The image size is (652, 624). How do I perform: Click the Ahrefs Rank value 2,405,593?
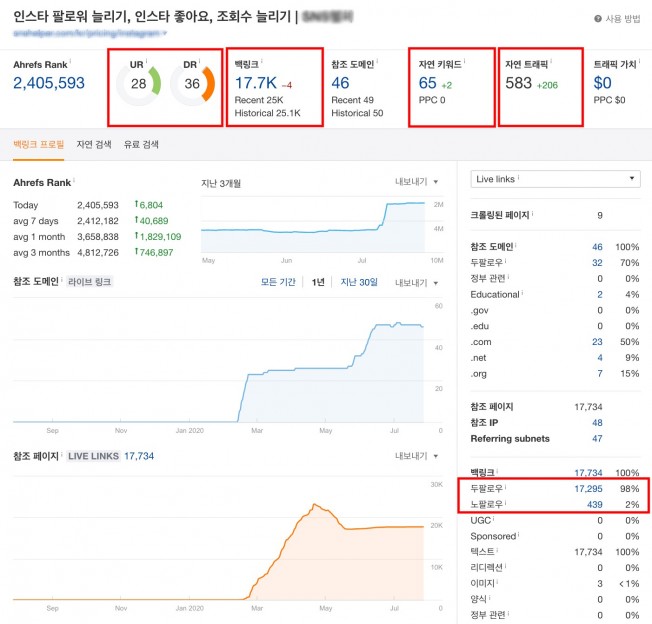49,83
